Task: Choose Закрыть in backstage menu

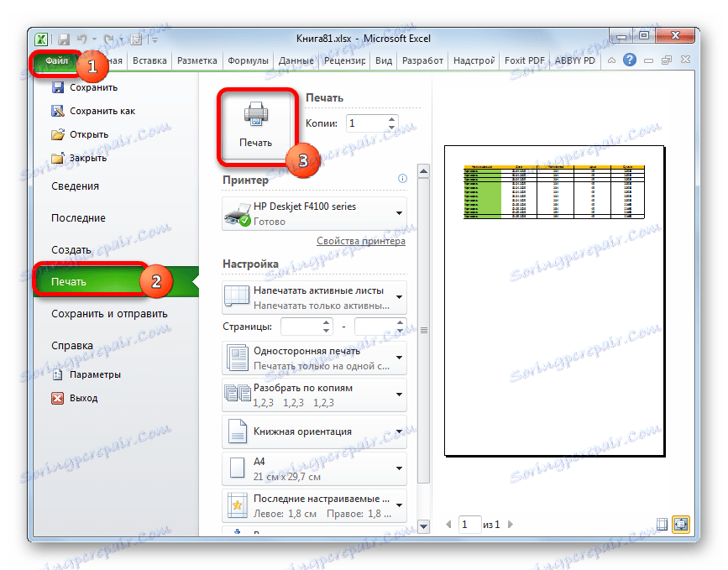Action: [79, 159]
